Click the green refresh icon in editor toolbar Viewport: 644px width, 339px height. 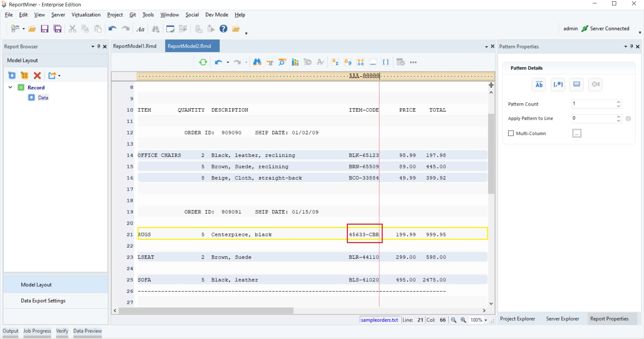(203, 62)
